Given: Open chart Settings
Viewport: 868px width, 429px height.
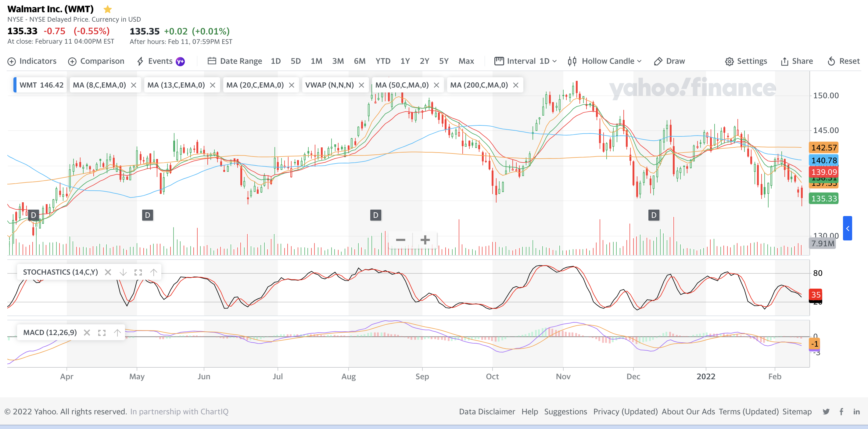Looking at the screenshot, I should tap(746, 61).
